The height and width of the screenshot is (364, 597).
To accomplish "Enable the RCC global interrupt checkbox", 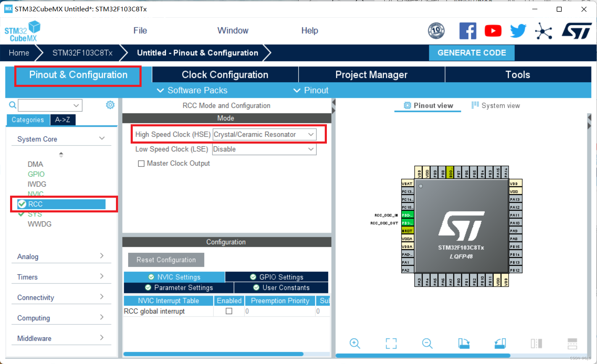I will point(229,311).
